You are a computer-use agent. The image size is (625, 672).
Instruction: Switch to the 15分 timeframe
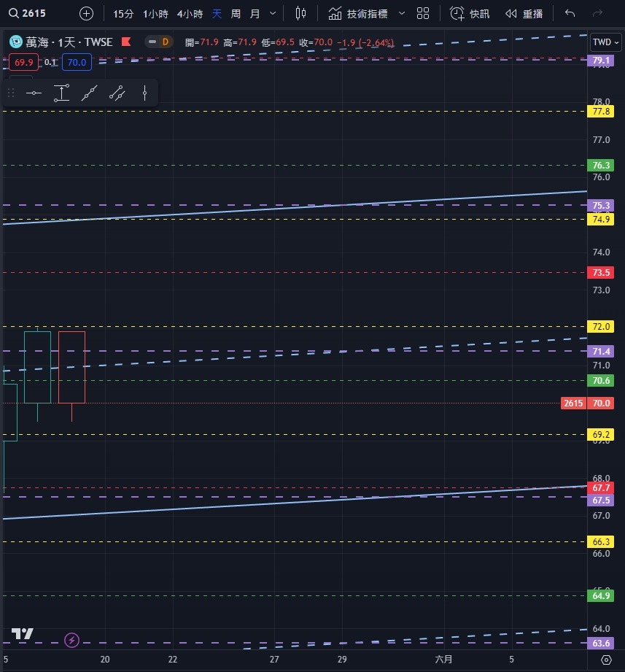(x=123, y=14)
